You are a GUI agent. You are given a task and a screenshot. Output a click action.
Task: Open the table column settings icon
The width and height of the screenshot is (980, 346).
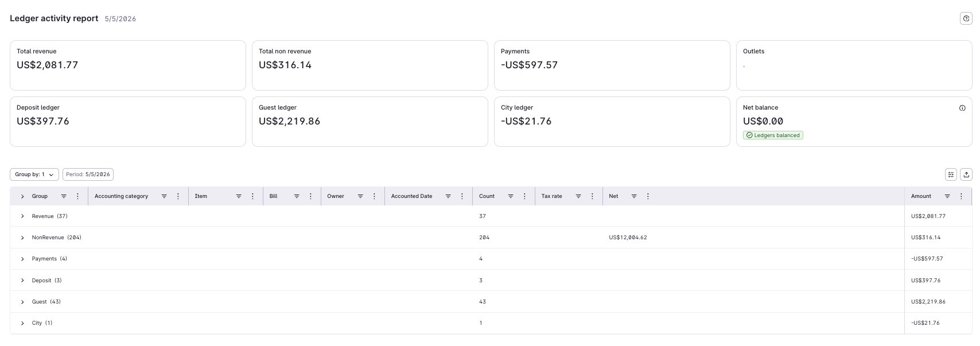click(951, 174)
